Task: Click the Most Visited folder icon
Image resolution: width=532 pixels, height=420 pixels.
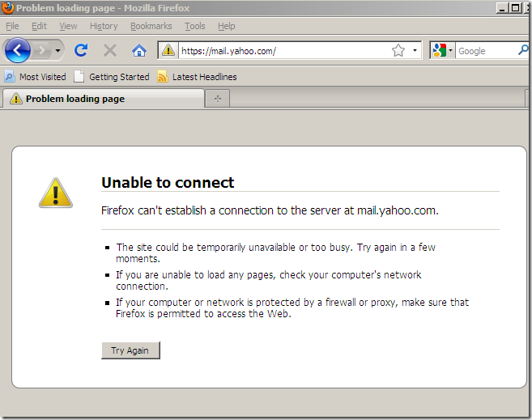Action: point(9,77)
